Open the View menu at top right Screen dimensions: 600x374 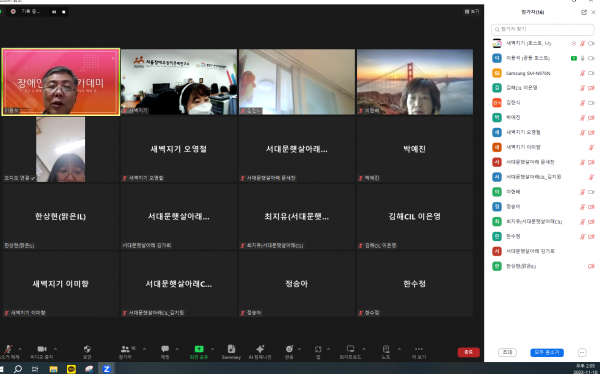coord(472,11)
